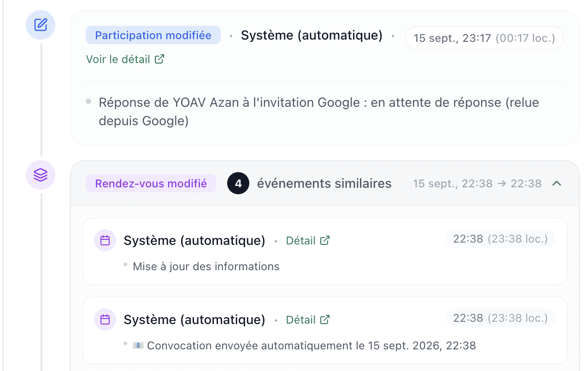
Task: Click the 'Rendez-vous modifié' badge
Action: [151, 184]
